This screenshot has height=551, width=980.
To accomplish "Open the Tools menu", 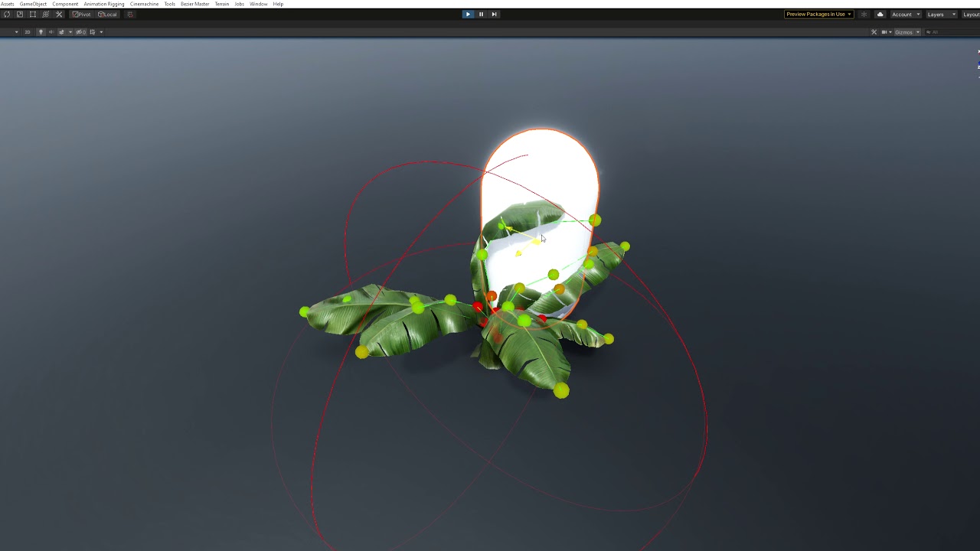I will pos(169,4).
